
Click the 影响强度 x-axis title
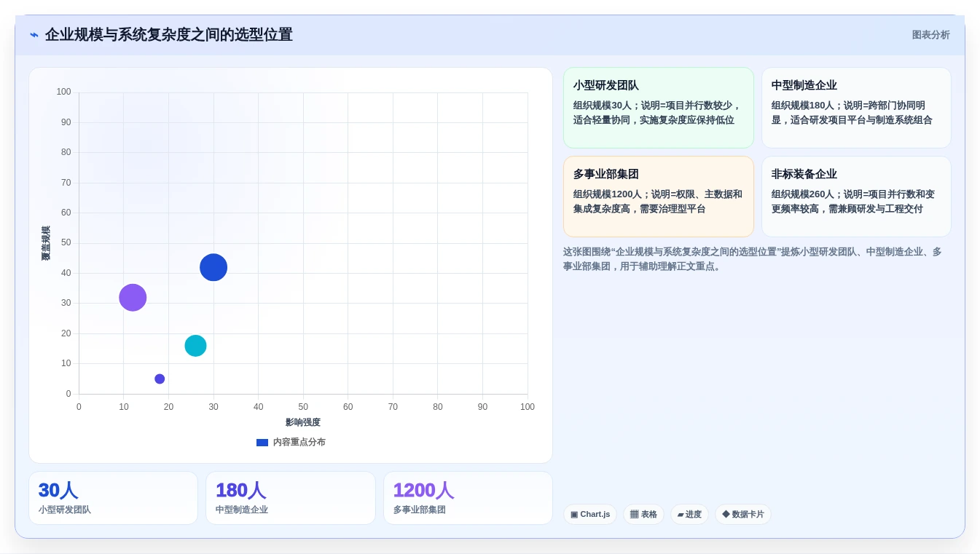tap(303, 422)
